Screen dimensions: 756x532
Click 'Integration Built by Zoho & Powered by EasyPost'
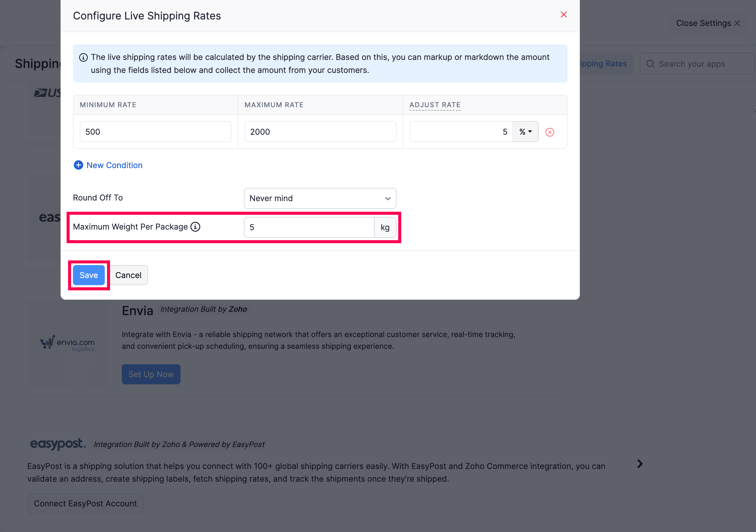179,444
